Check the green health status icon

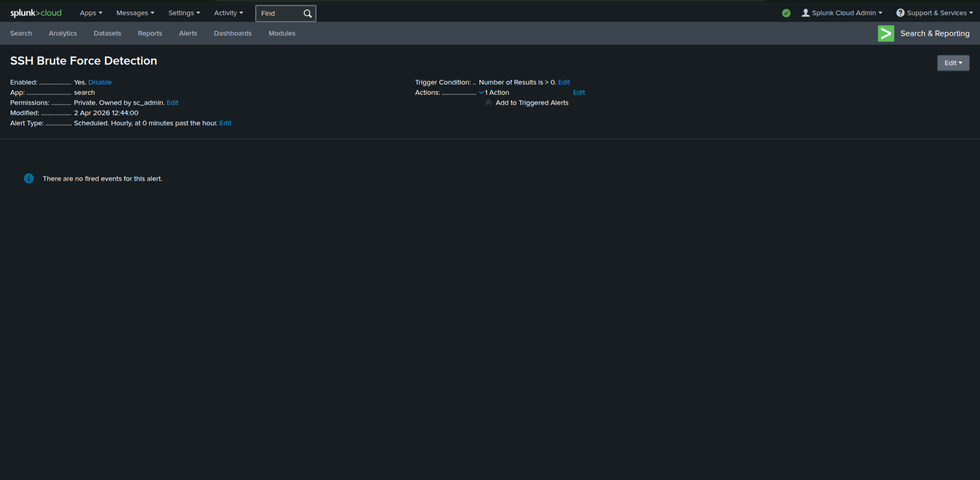(786, 13)
